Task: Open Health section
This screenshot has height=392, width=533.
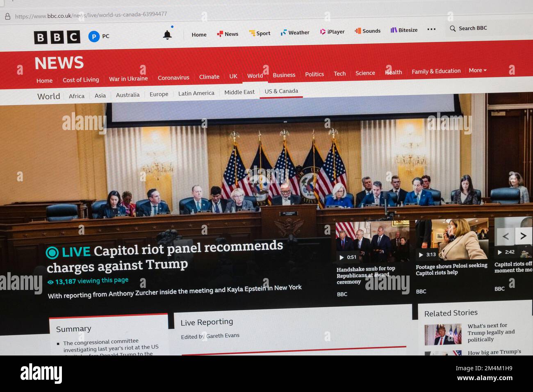Action: (394, 72)
